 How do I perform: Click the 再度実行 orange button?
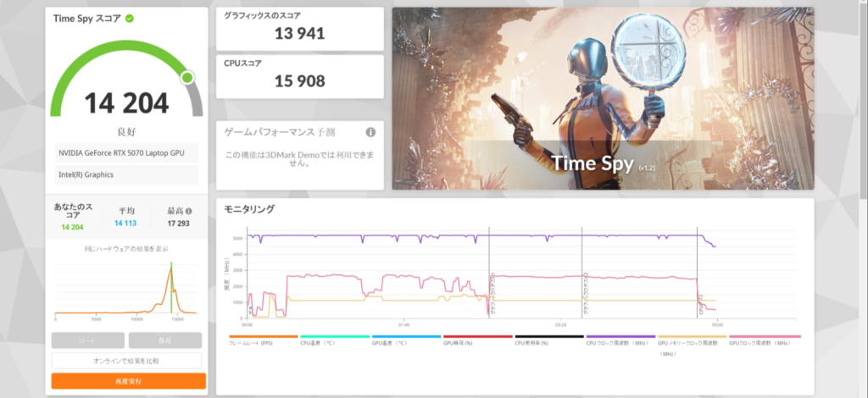pyautogui.click(x=129, y=381)
